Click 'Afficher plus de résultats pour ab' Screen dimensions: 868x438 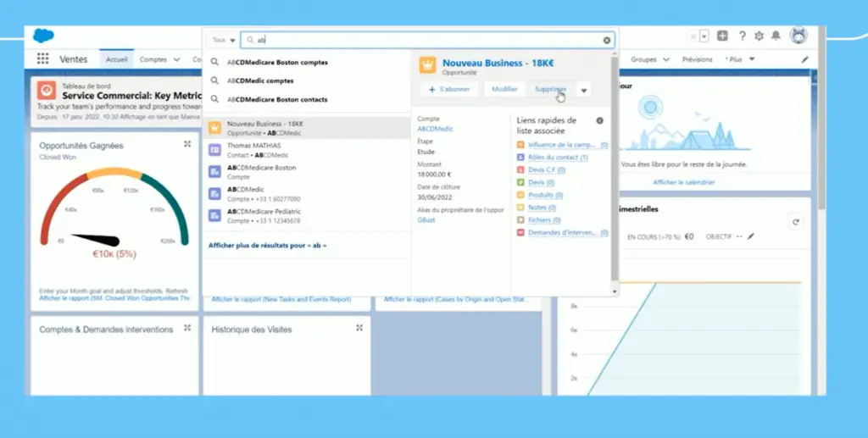[x=267, y=245]
